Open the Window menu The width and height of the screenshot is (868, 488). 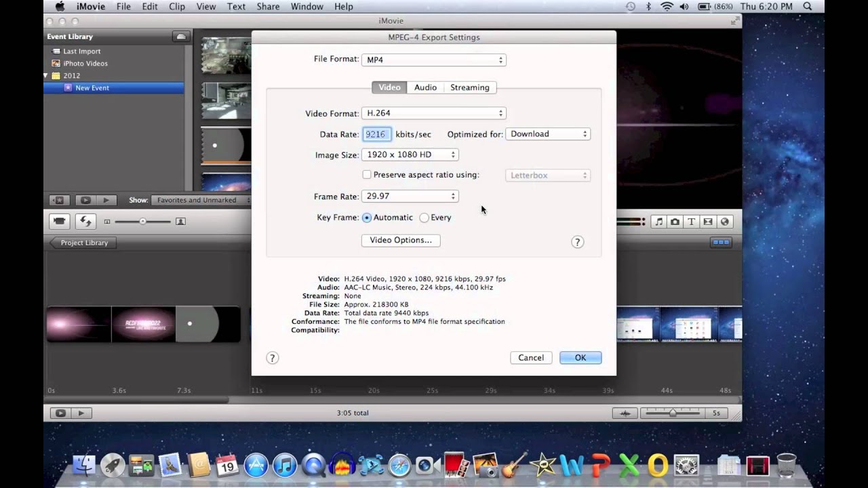307,7
